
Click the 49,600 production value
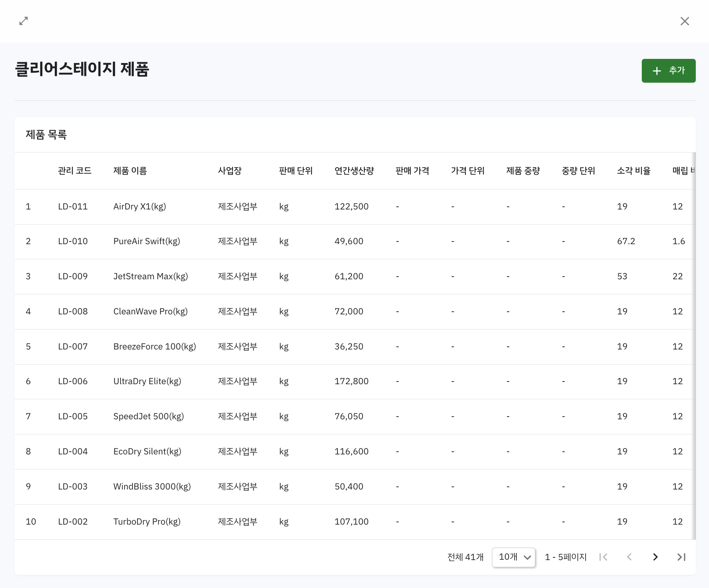point(349,242)
